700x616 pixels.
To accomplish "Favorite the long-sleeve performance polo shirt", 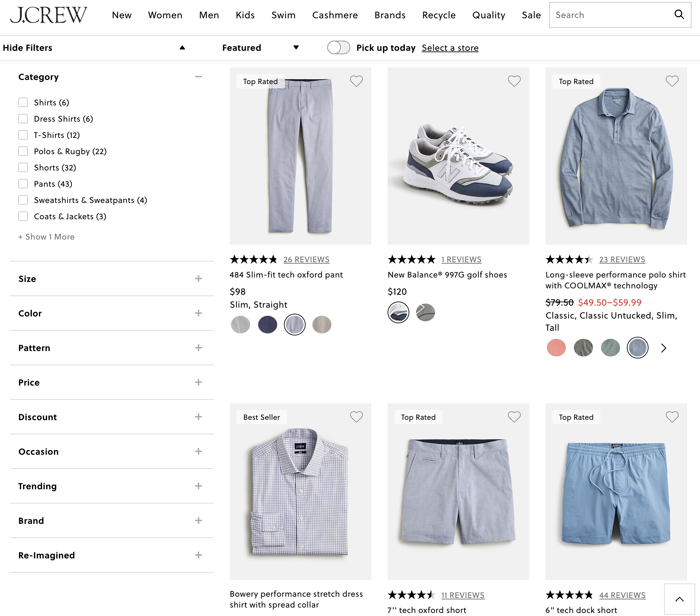I will coord(672,81).
